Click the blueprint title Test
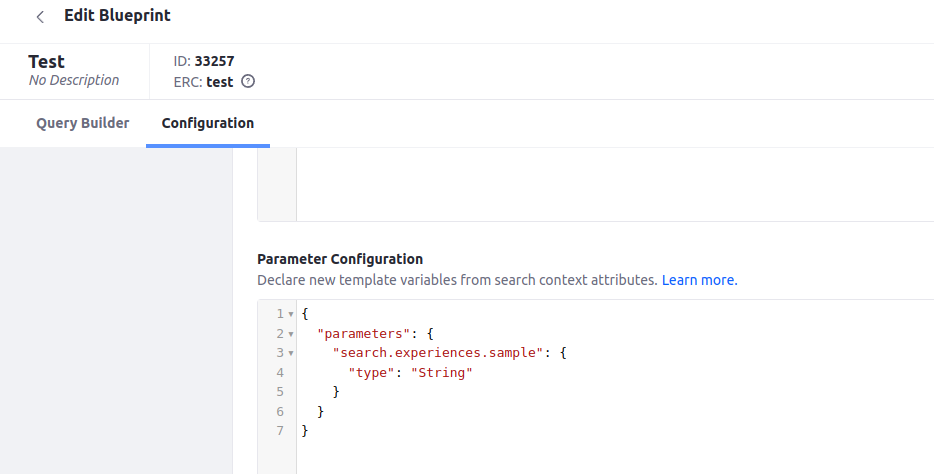 [46, 62]
